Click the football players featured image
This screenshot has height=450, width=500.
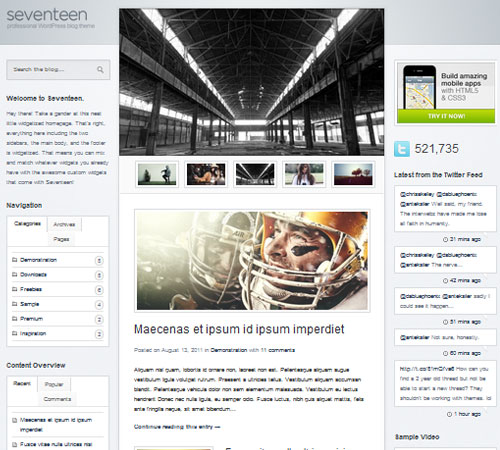point(252,261)
